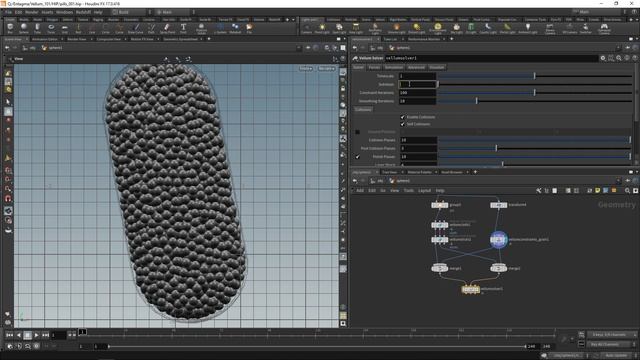
Task: Switch to the Material Palette tab
Action: (x=420, y=172)
